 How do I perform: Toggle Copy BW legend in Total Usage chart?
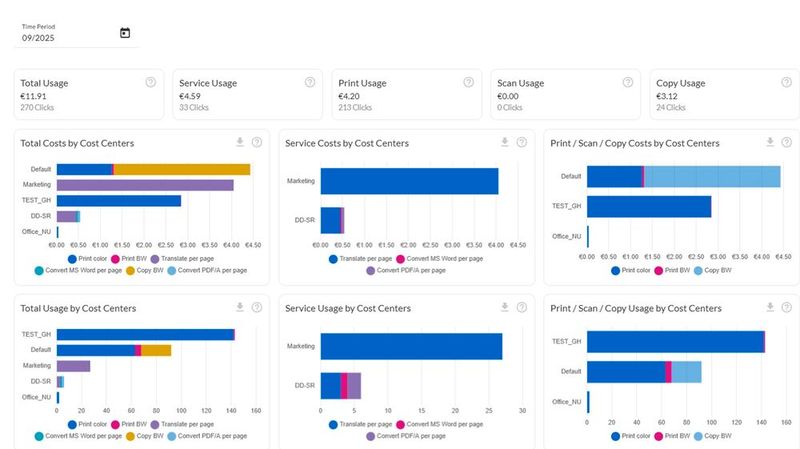tap(144, 436)
